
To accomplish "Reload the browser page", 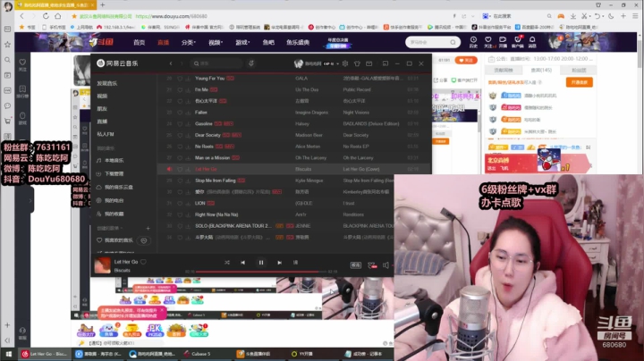I will click(46, 16).
